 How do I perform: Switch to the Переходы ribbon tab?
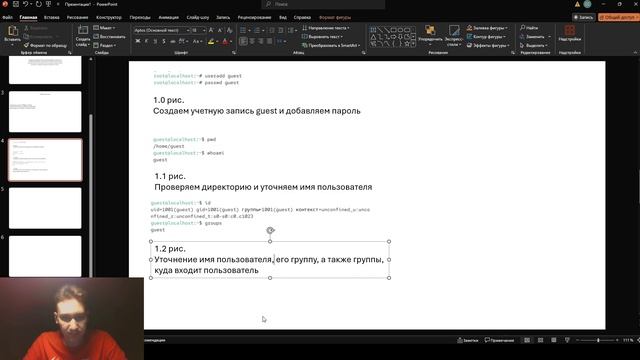(x=140, y=18)
